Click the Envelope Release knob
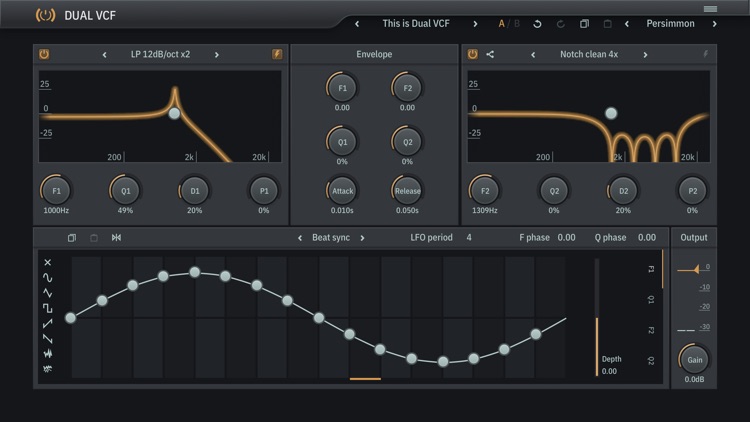 407,190
